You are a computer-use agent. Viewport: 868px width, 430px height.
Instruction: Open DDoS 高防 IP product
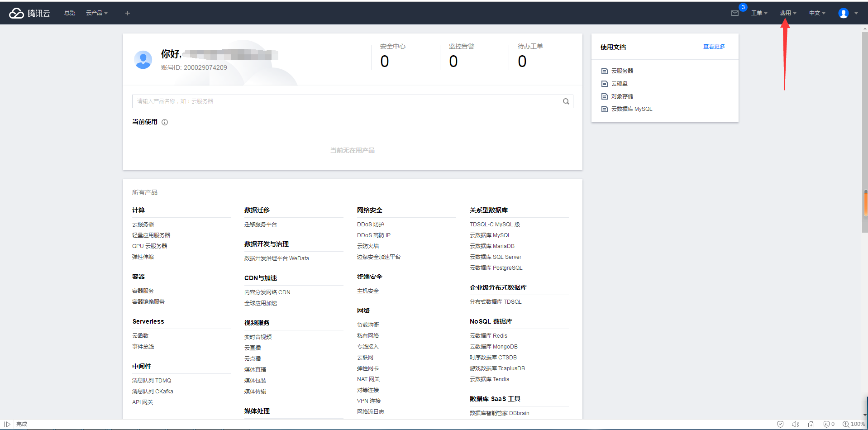tap(374, 235)
